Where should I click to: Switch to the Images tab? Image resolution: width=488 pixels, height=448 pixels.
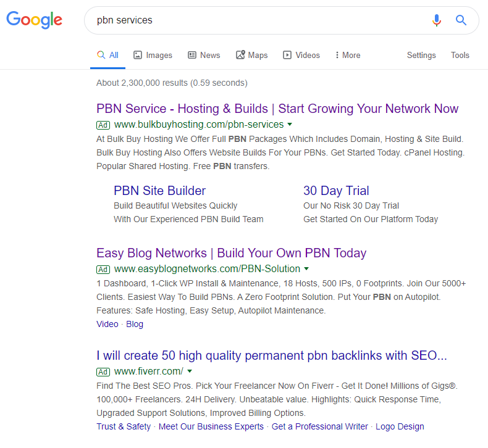pyautogui.click(x=153, y=55)
